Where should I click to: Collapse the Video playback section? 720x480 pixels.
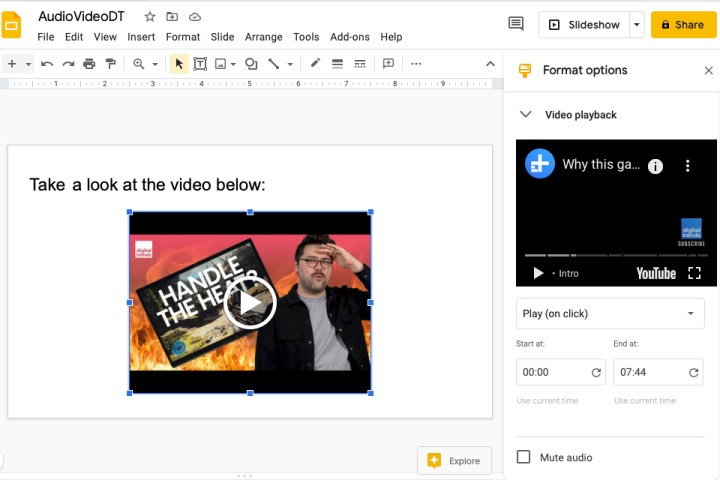(x=525, y=115)
